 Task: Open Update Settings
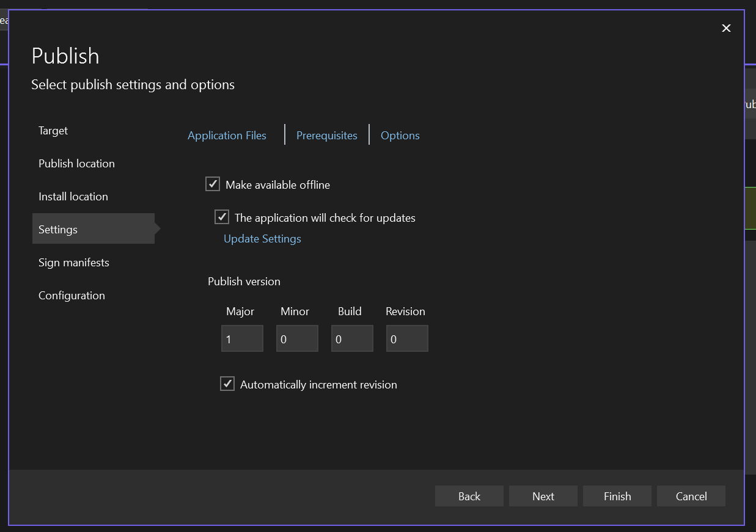pos(262,238)
